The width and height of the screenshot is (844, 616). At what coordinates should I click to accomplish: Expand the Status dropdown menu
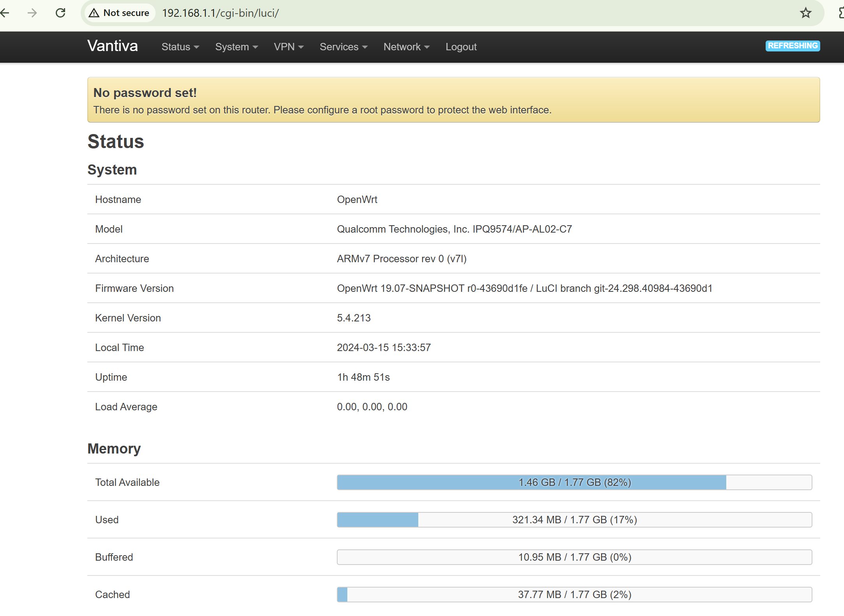pos(180,47)
